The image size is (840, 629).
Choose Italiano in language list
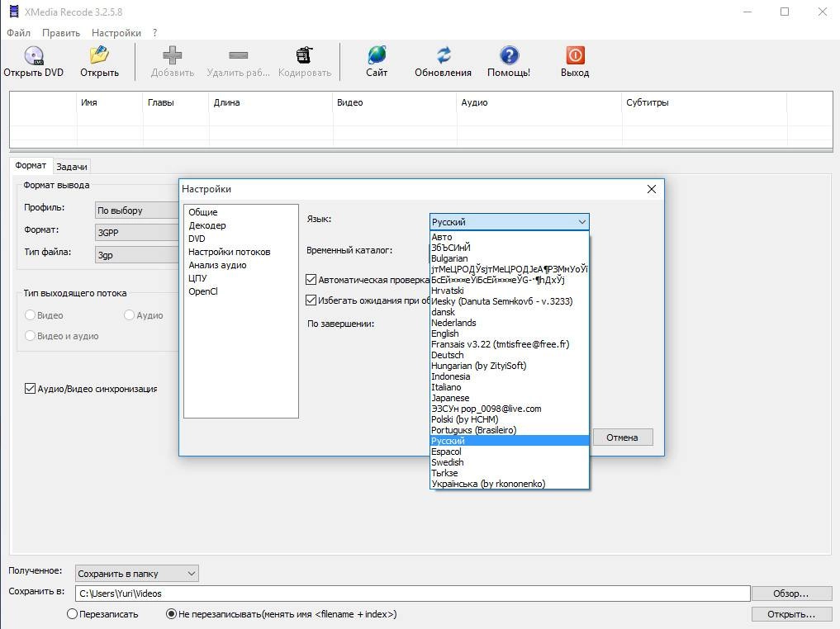[x=510, y=387]
